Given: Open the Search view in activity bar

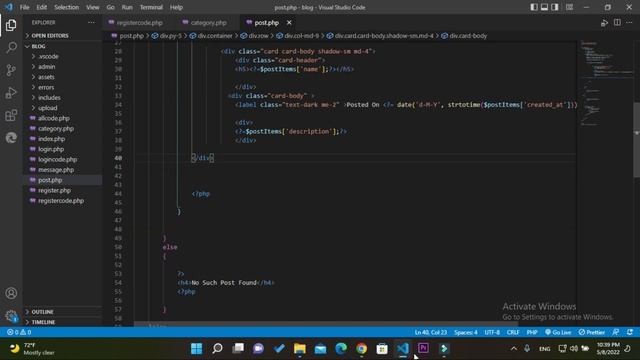Looking at the screenshot, I should [x=11, y=48].
